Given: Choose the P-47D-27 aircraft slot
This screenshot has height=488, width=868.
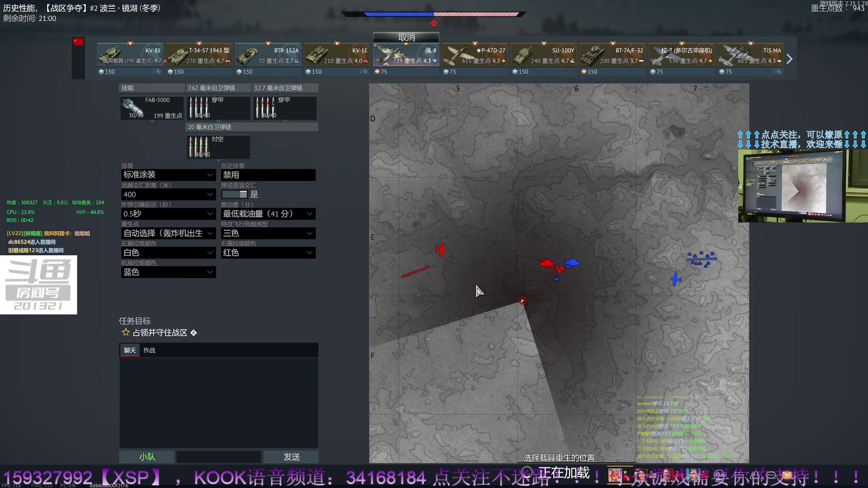Looking at the screenshot, I should [475, 55].
